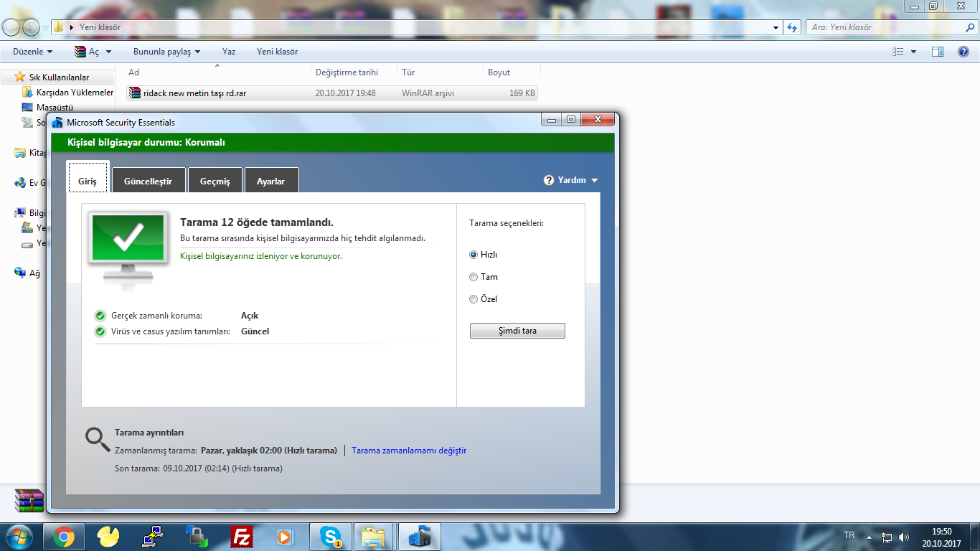980x551 pixels.
Task: Sort by Değiştirme tarihi column header
Action: [354, 72]
